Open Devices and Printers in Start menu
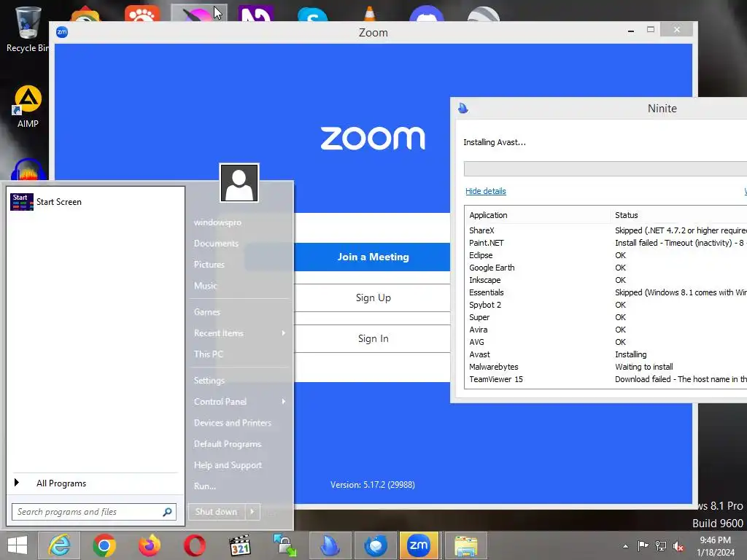 (233, 423)
